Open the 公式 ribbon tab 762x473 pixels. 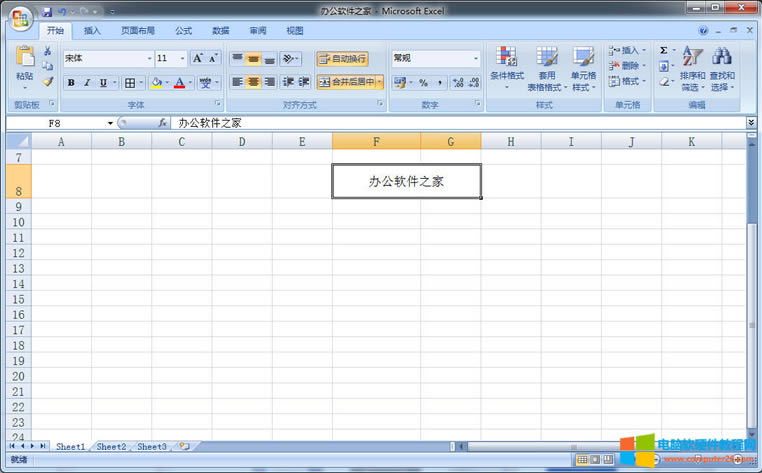click(x=183, y=31)
